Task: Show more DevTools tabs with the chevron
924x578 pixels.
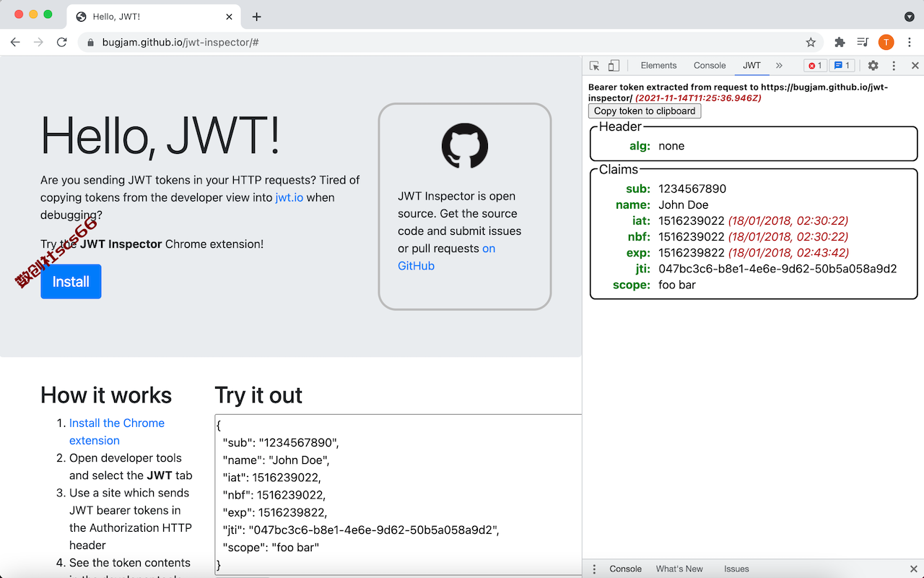Action: click(779, 66)
